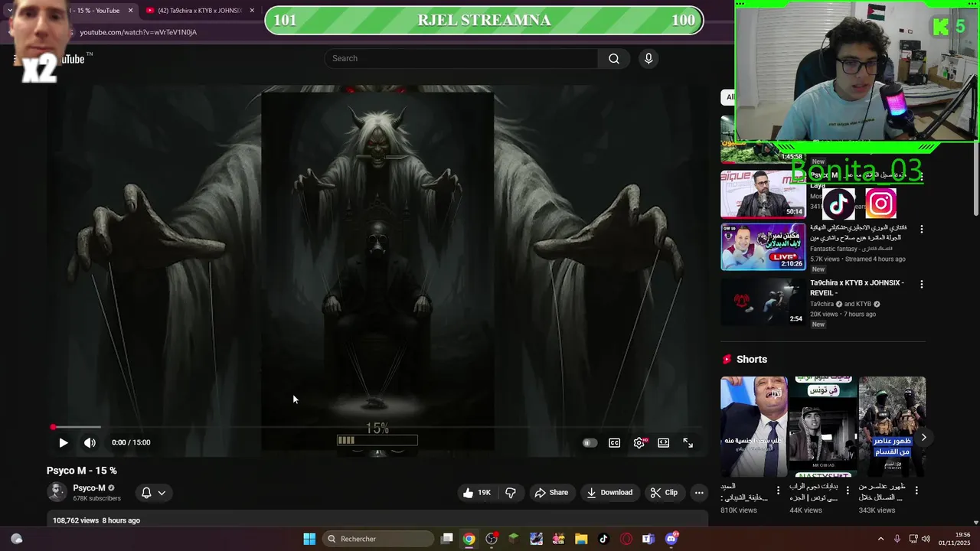
Task: Open options menu for Ta9chira REVEIL video
Action: coord(921,285)
